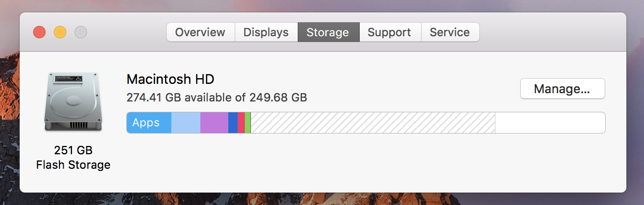Open the Service tab

[x=450, y=32]
